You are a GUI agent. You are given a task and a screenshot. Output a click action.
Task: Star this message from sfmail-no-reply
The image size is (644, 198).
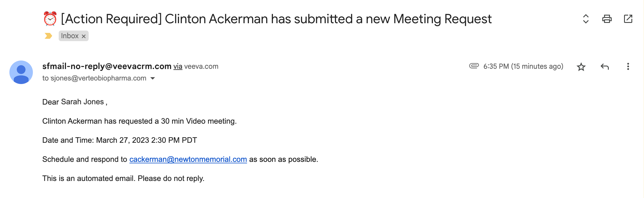(x=581, y=67)
